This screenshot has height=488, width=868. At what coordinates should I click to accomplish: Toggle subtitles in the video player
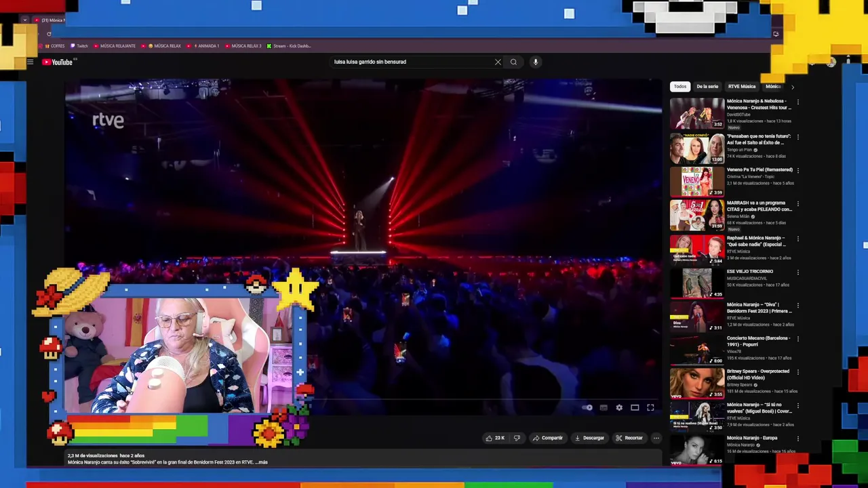[x=604, y=407]
